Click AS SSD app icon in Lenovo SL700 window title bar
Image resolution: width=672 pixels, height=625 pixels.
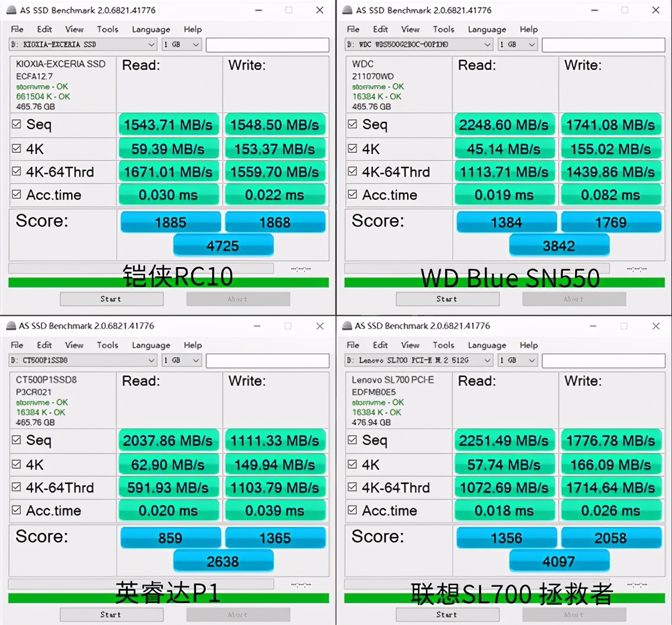tap(347, 325)
